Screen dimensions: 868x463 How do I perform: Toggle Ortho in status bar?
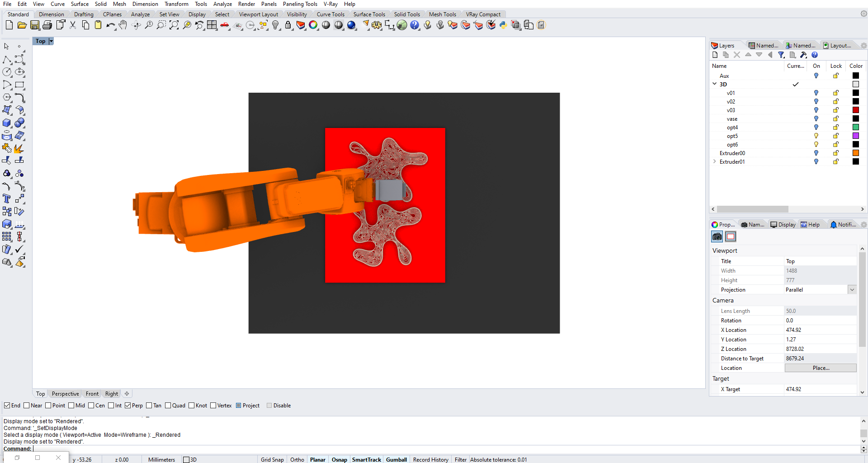pyautogui.click(x=297, y=459)
